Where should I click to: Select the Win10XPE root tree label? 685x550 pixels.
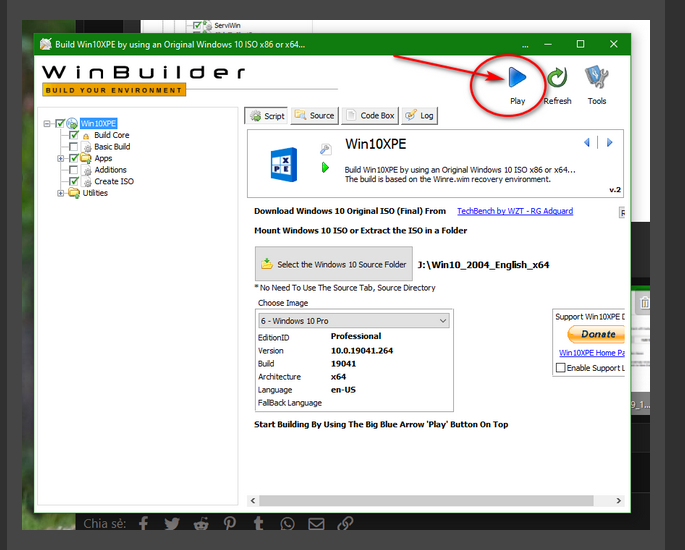[98, 124]
